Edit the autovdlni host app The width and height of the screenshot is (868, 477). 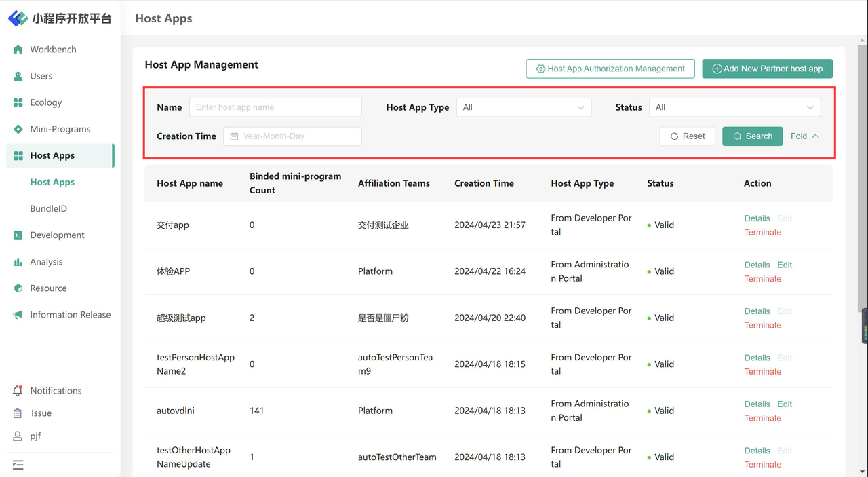coord(785,404)
